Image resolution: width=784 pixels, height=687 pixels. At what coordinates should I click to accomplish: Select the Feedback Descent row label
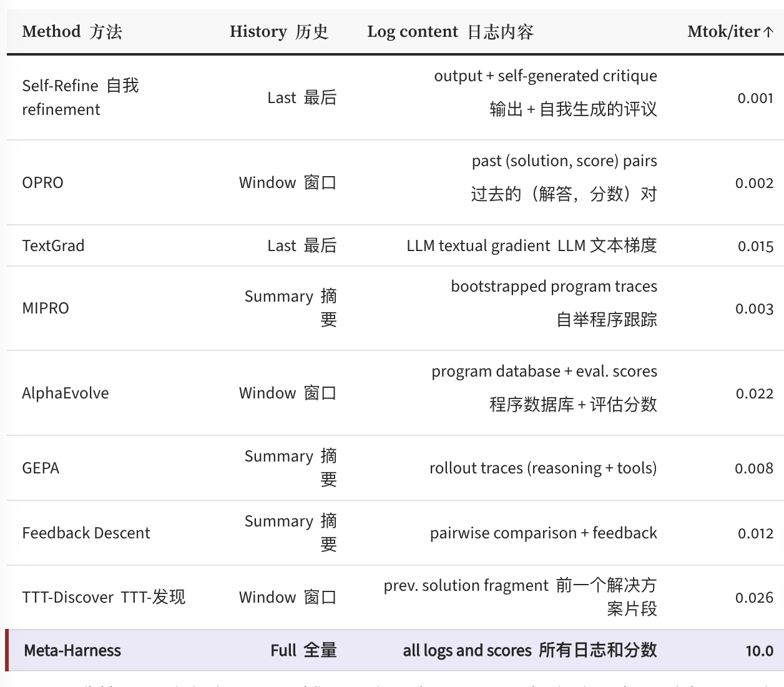[86, 533]
